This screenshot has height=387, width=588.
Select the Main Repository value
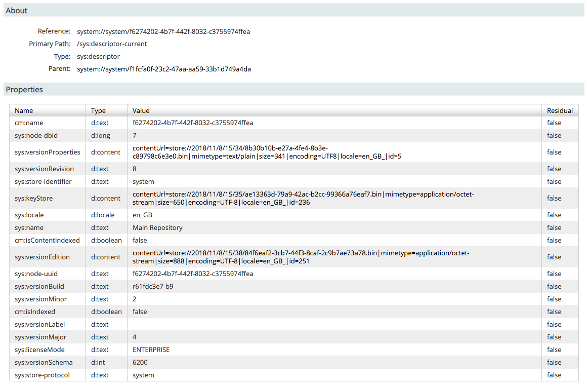(157, 228)
